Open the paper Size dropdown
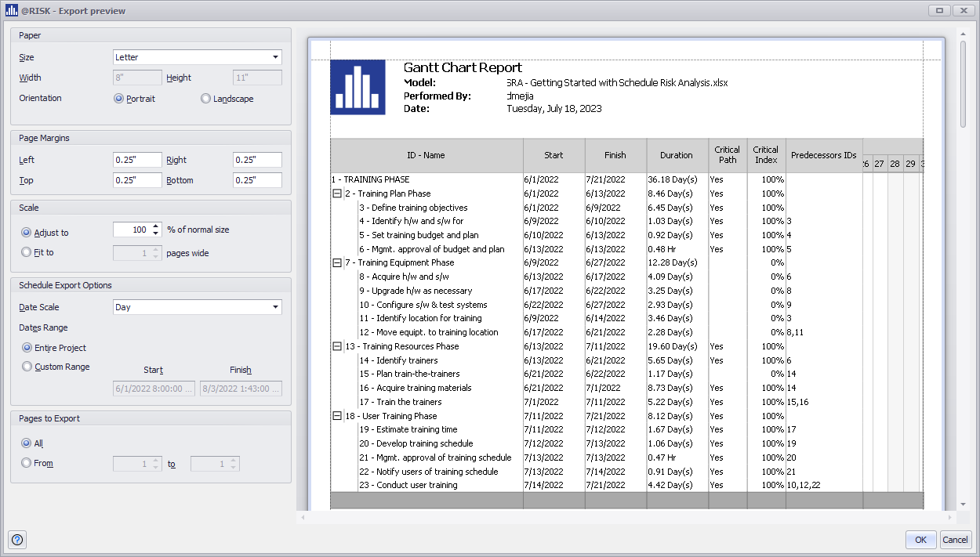The height and width of the screenshot is (557, 980). (x=275, y=57)
